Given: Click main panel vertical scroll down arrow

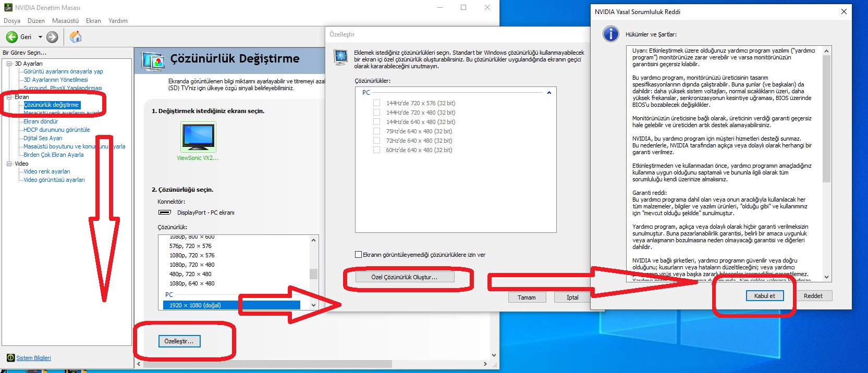Looking at the screenshot, I should [494, 355].
